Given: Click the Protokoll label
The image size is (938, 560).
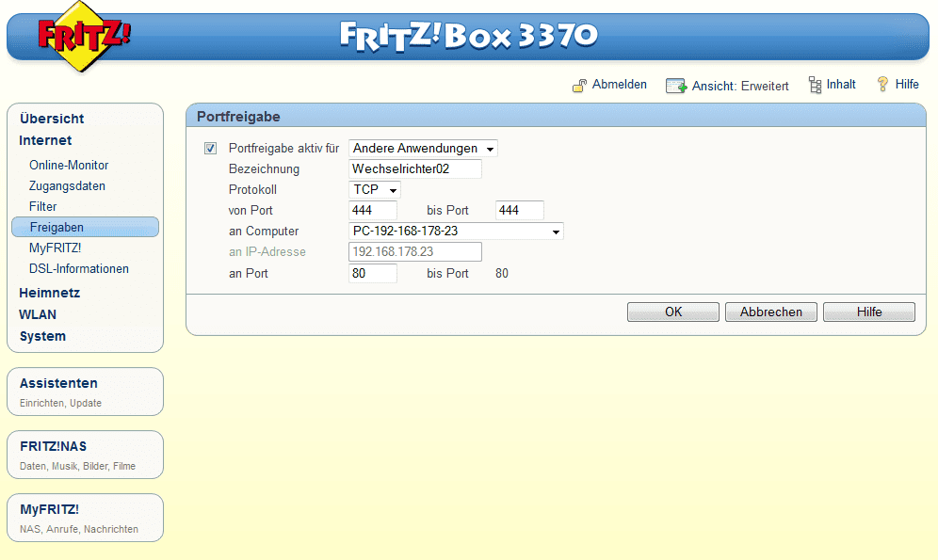Looking at the screenshot, I should [252, 189].
